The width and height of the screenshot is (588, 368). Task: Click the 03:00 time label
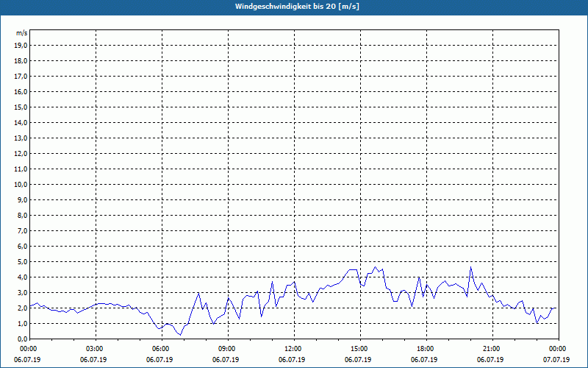pos(96,349)
